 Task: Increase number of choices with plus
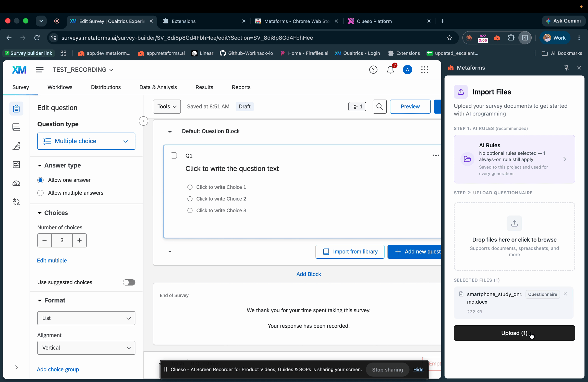point(80,240)
